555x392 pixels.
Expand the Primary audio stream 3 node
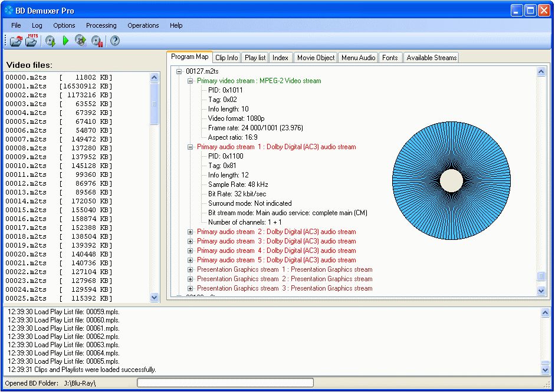[x=190, y=241]
